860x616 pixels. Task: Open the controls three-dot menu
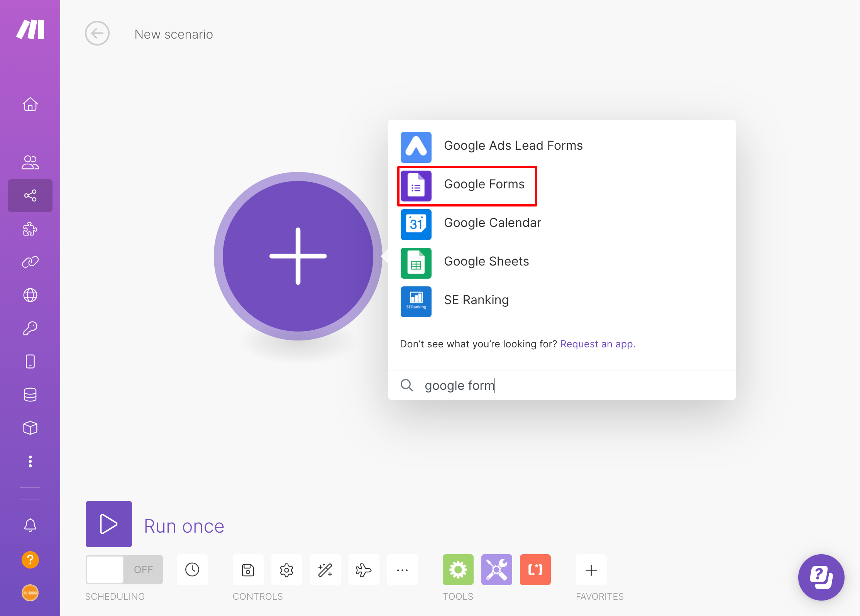coord(402,570)
